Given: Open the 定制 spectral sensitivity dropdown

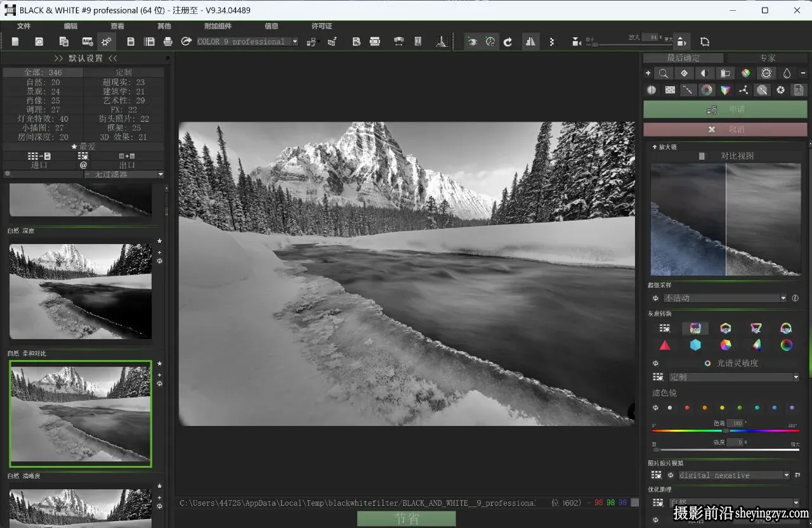Looking at the screenshot, I should point(734,377).
